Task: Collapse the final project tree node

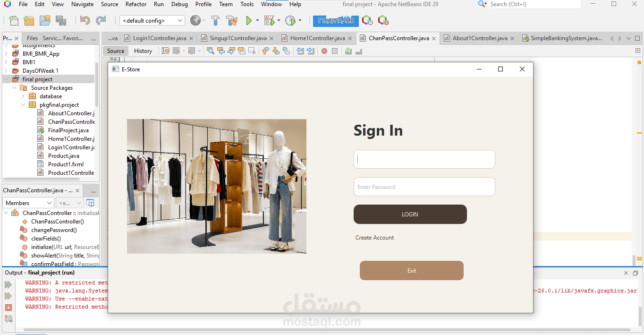Action: coord(6,79)
